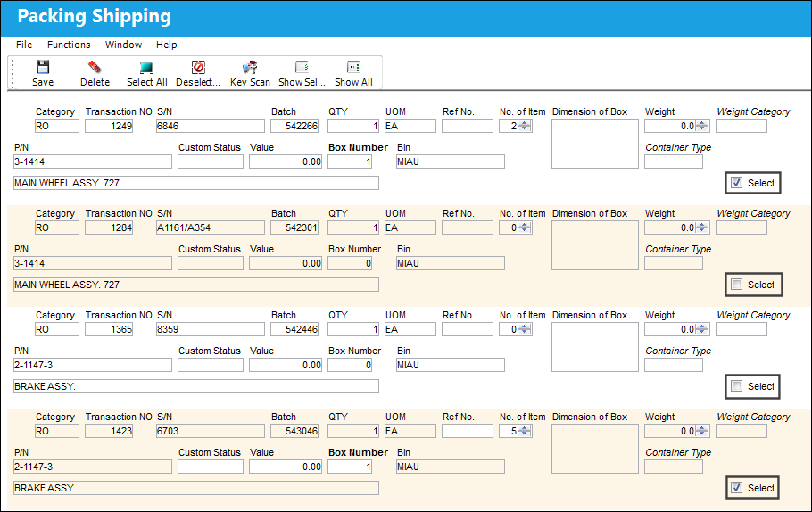The height and width of the screenshot is (512, 812).
Task: Click Ref No. field of transaction 1249
Action: pos(467,126)
